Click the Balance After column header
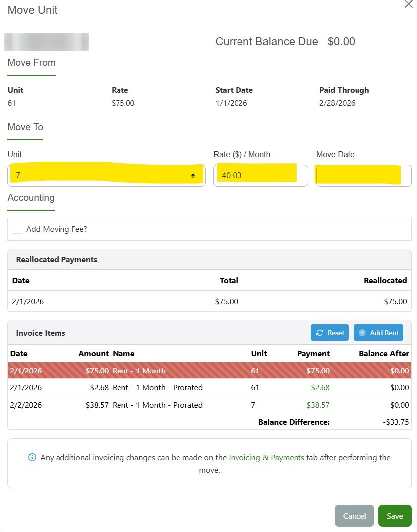The image size is (417, 532). (384, 354)
